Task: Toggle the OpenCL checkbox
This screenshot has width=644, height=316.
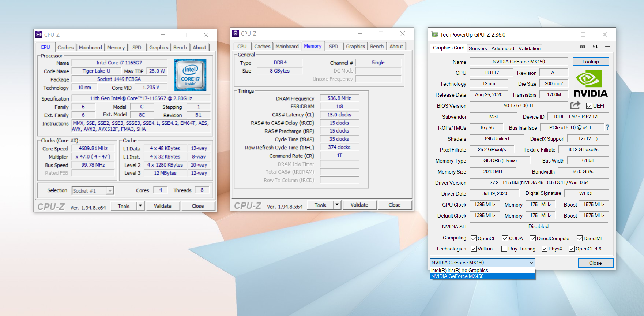Action: click(x=474, y=238)
